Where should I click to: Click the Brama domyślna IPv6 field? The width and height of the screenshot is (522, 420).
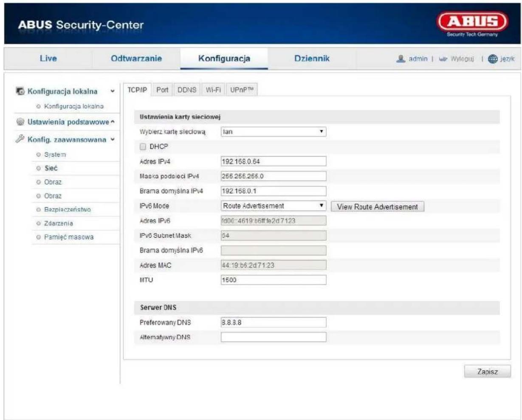pos(274,250)
